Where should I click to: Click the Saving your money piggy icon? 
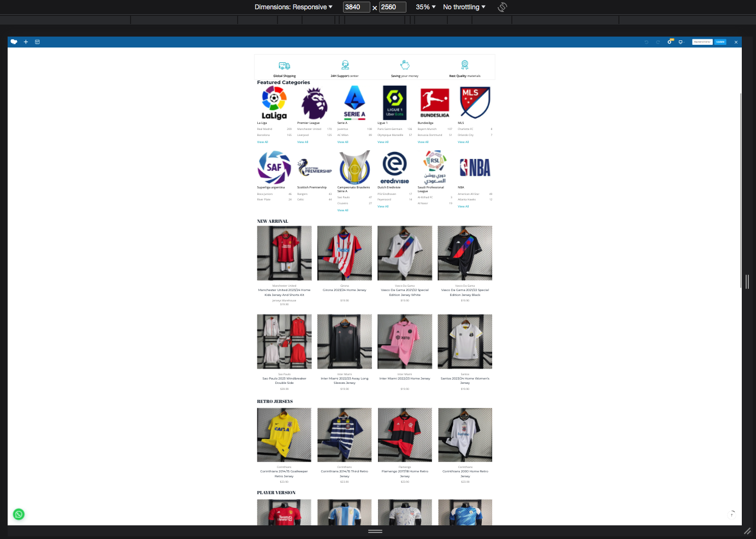[x=405, y=65]
